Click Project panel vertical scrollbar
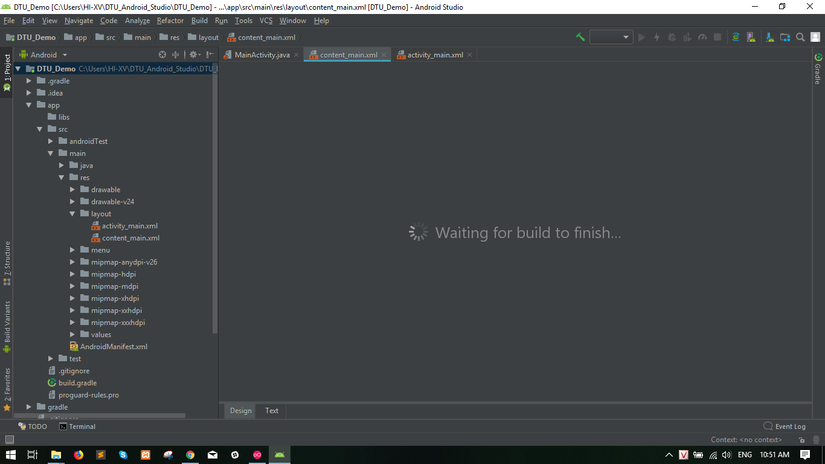The width and height of the screenshot is (825, 464). 215,200
